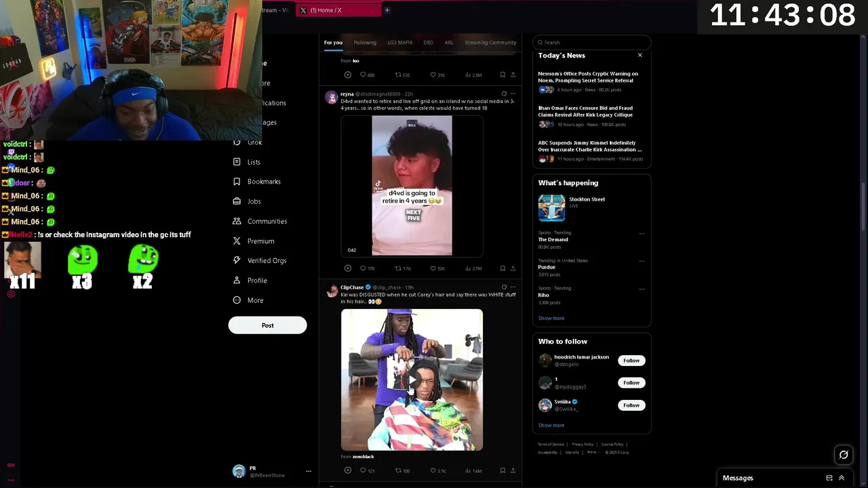The width and height of the screenshot is (868, 488).
Task: Open the Terms of Service footer link
Action: click(551, 445)
